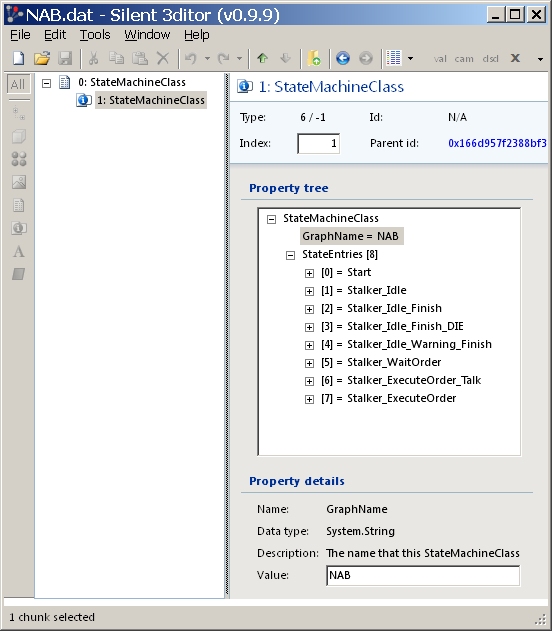
Task: Click the 'val' toolbar button
Action: point(440,59)
